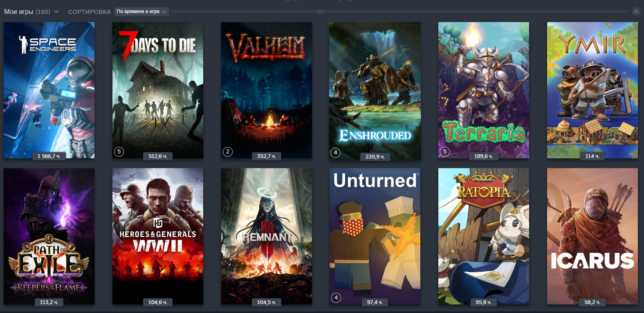Click the badge numbered 5 on Terraria
Screen dimensions: 644x313
tap(445, 152)
